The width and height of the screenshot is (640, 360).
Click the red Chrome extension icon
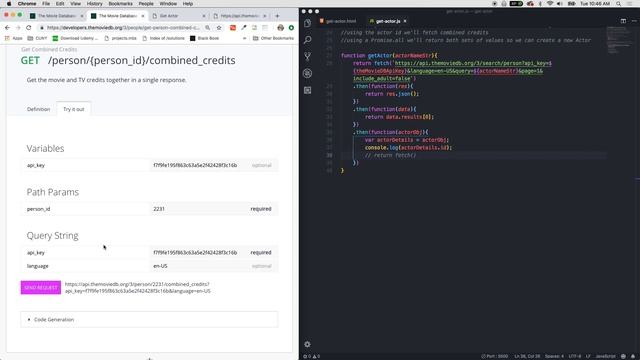233,28
